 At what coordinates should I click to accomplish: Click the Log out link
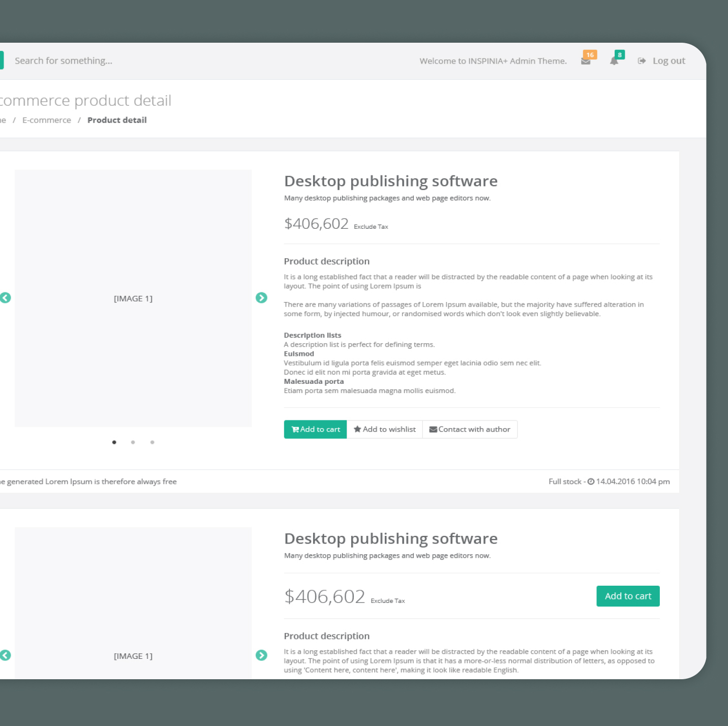[662, 61]
